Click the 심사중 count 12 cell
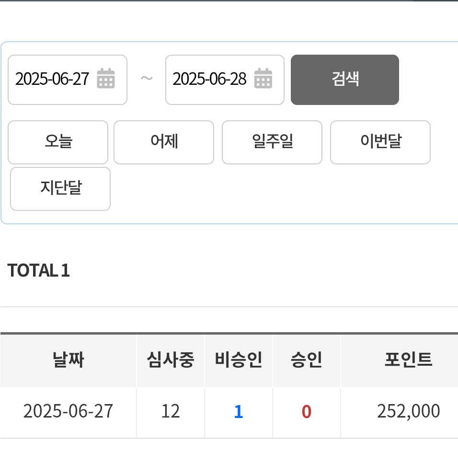Viewport: 458px width, 476px height. coord(171,412)
